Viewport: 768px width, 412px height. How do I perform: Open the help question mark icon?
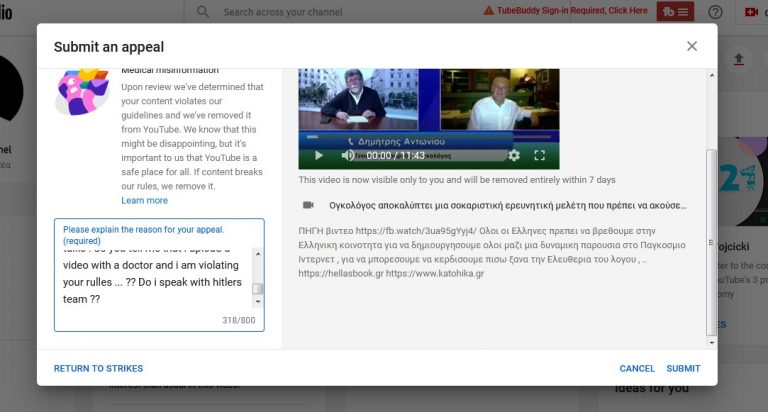tap(715, 12)
